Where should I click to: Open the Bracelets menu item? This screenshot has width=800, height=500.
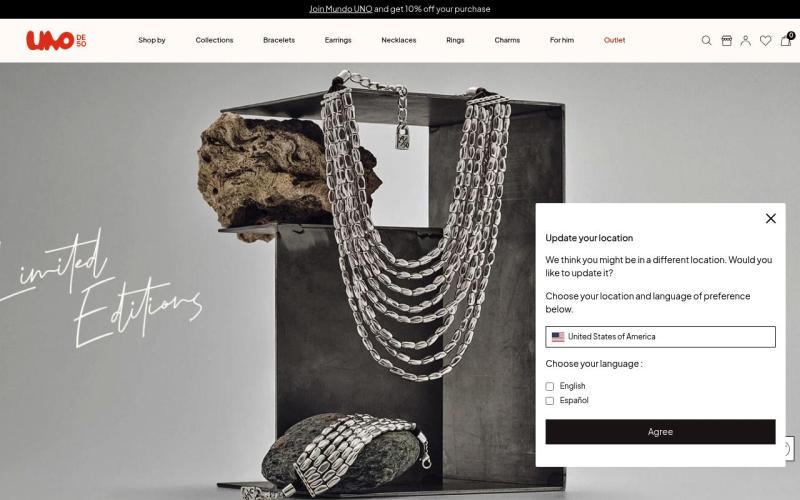pos(279,40)
